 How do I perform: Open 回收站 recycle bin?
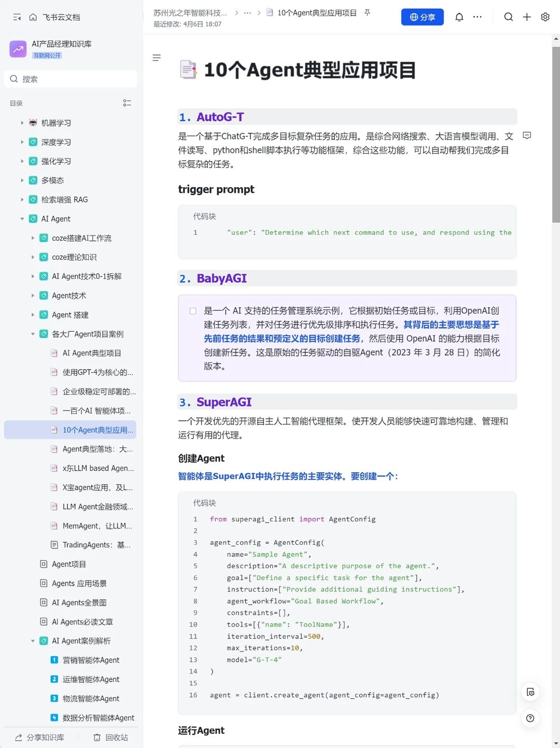pos(110,737)
